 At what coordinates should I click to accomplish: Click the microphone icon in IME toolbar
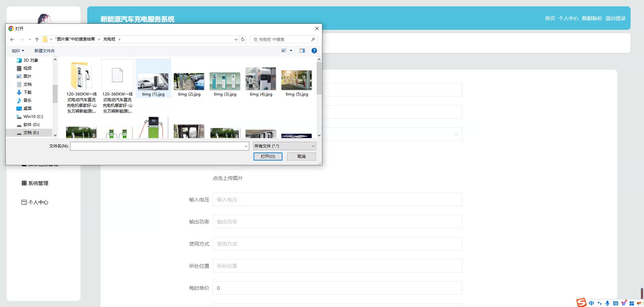pos(607,303)
